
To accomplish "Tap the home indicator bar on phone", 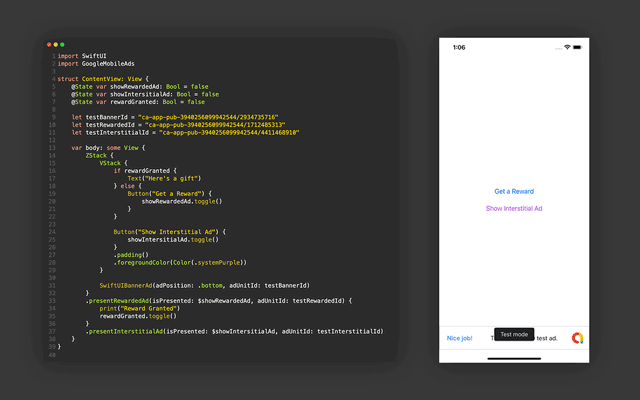I will 514,359.
